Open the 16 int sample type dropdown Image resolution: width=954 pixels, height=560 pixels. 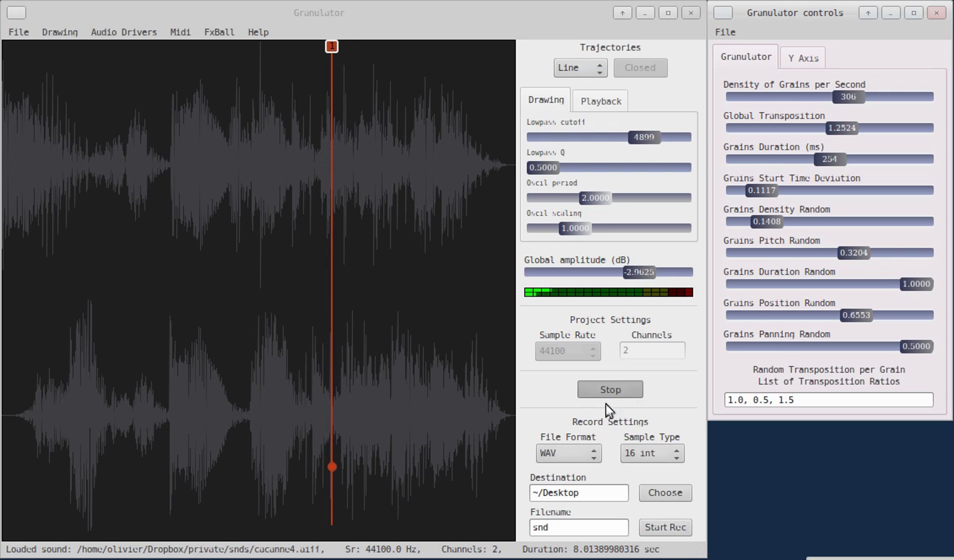652,453
